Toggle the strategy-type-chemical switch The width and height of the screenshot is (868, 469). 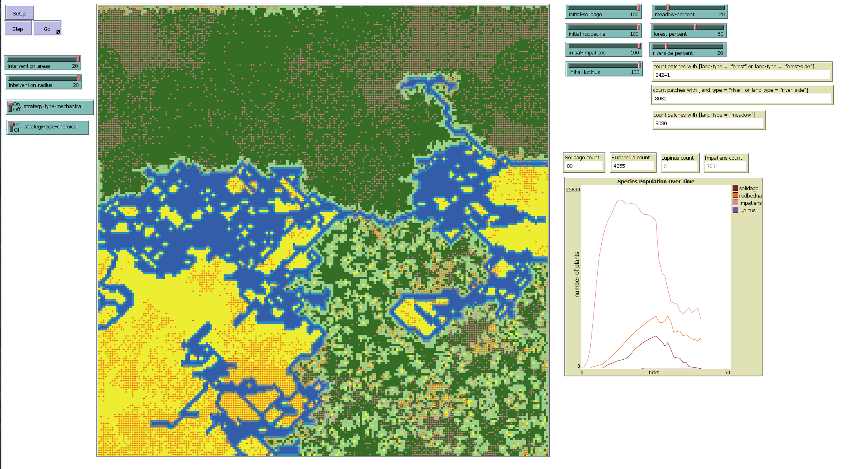pos(48,127)
